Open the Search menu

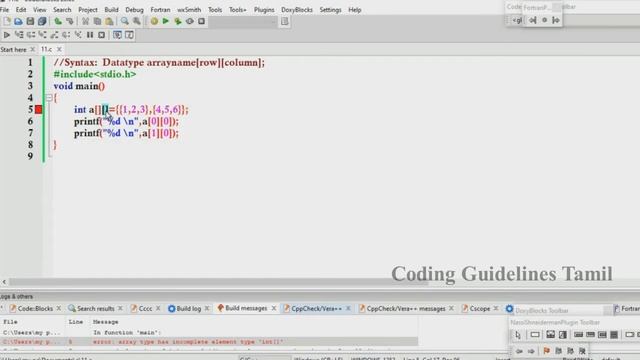(x=62, y=10)
